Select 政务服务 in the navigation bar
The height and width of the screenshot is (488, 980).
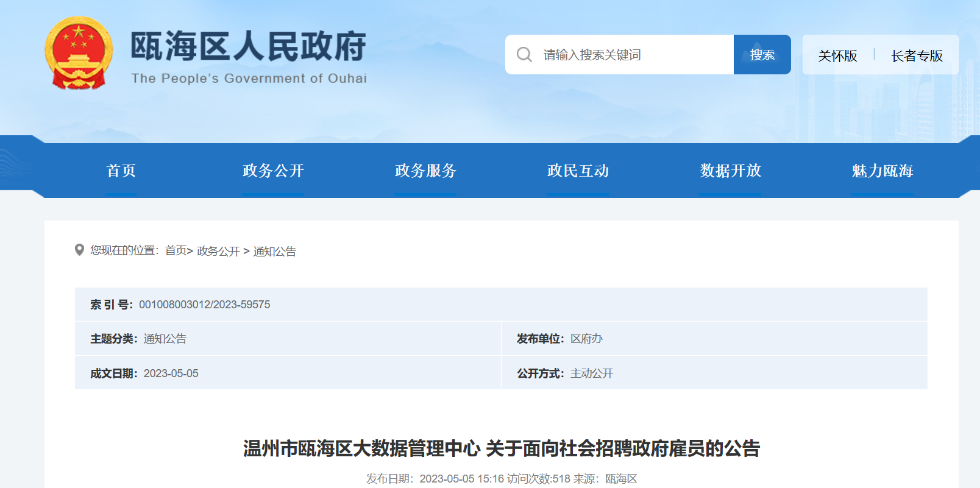(425, 171)
